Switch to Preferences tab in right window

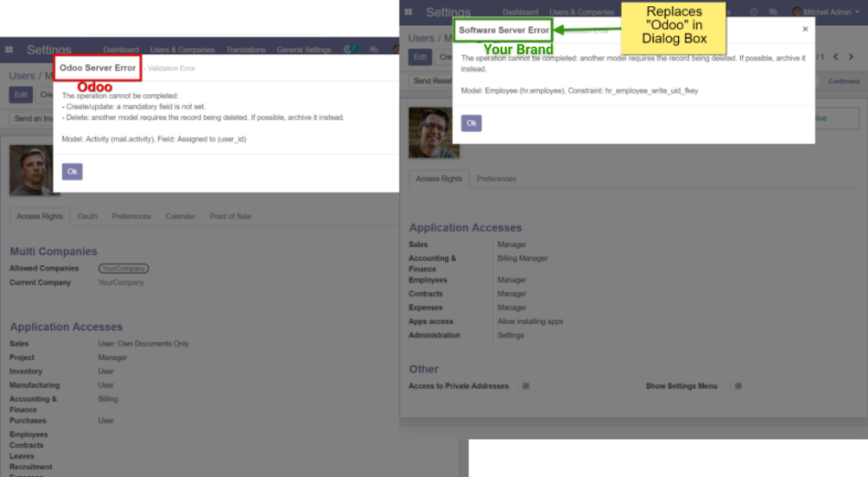tap(496, 179)
